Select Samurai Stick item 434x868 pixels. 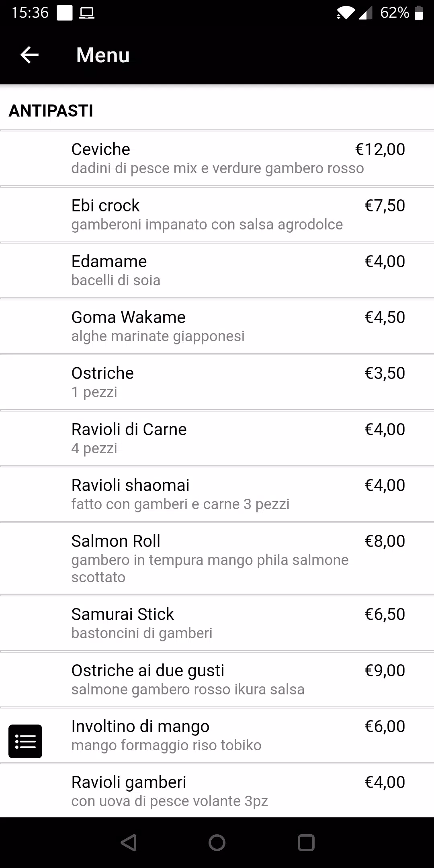click(217, 623)
